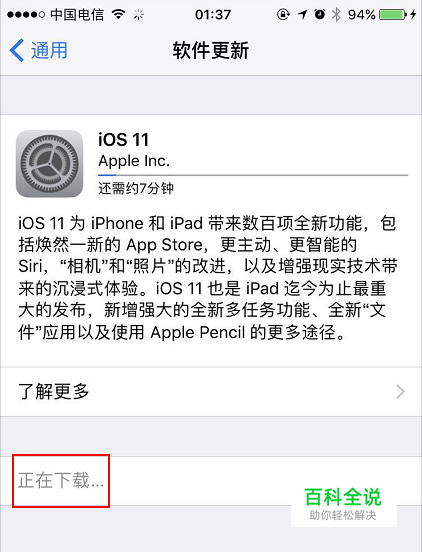
Task: Open the 了解更多 row
Action: coord(211,391)
